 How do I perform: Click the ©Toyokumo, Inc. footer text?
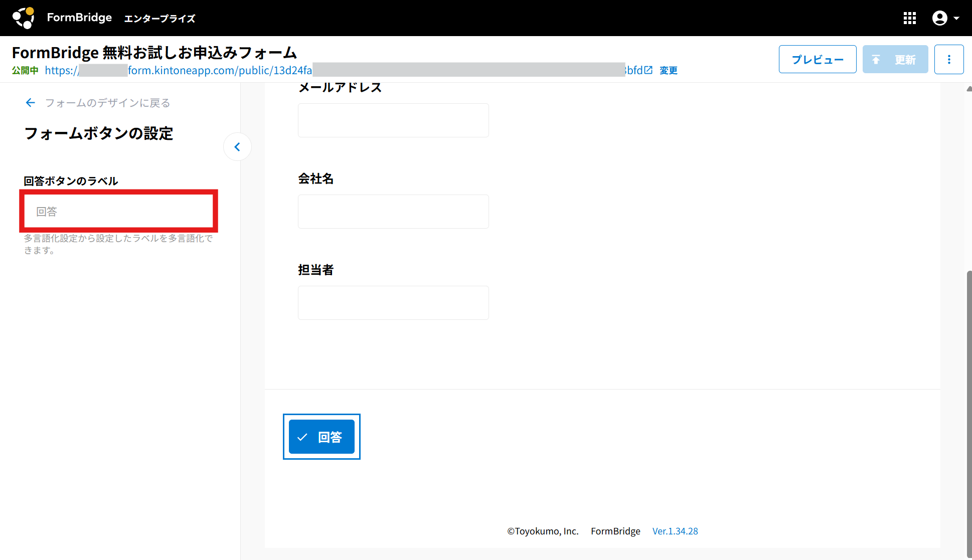coord(543,531)
